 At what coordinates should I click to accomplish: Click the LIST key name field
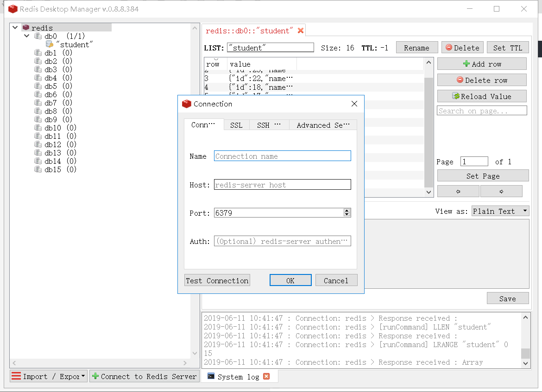[x=271, y=47]
